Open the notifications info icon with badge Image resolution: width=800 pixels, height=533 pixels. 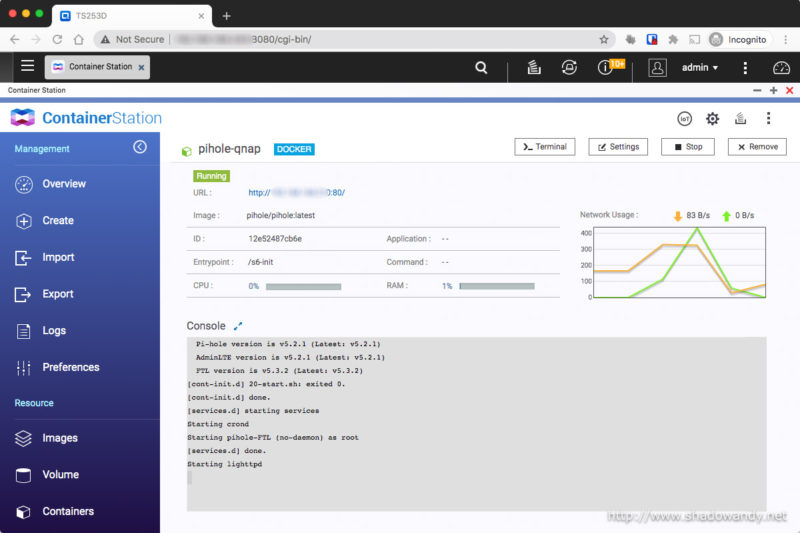(606, 68)
